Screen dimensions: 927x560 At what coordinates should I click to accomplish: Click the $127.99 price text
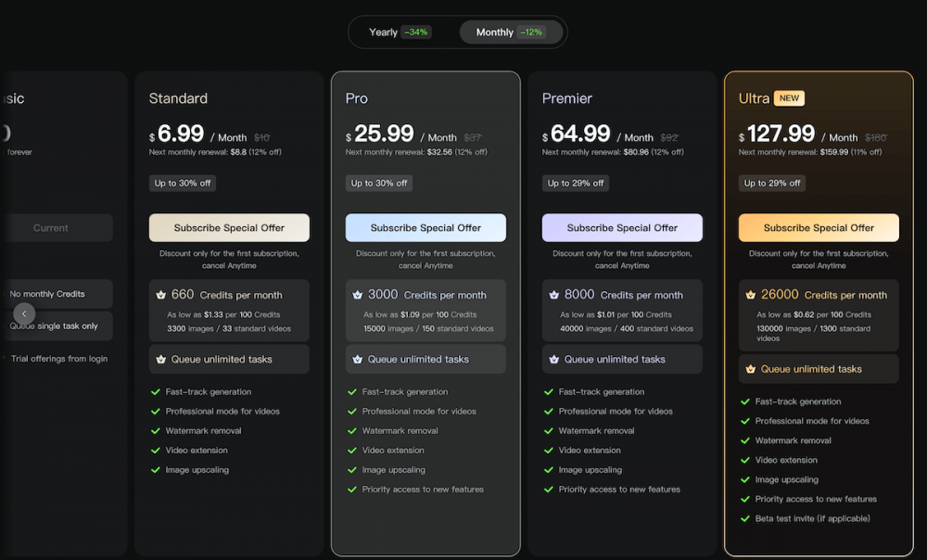tap(777, 134)
